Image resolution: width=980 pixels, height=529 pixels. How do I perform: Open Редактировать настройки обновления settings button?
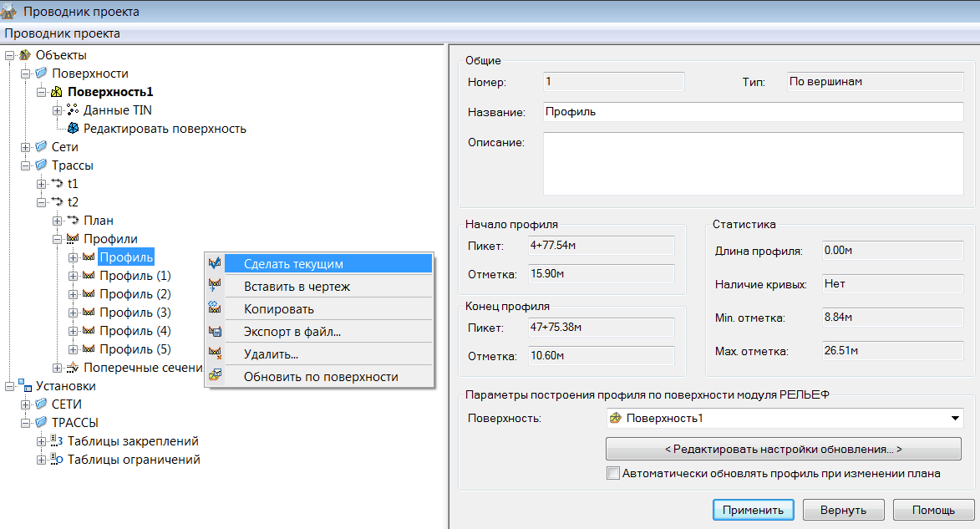click(783, 449)
